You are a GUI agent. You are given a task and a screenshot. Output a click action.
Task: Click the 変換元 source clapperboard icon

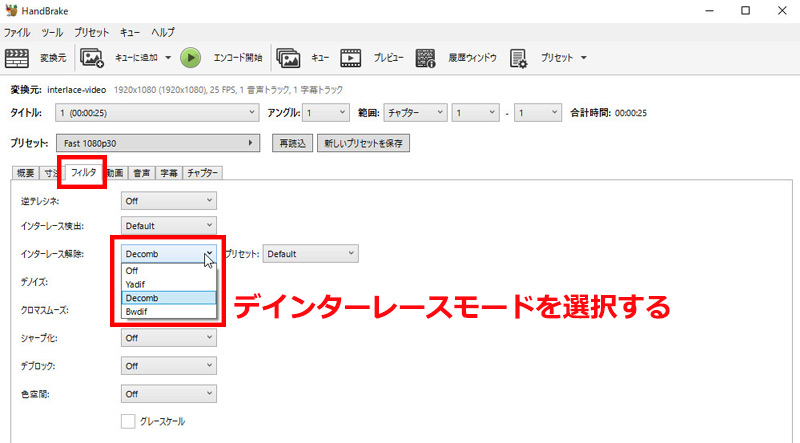[x=18, y=57]
